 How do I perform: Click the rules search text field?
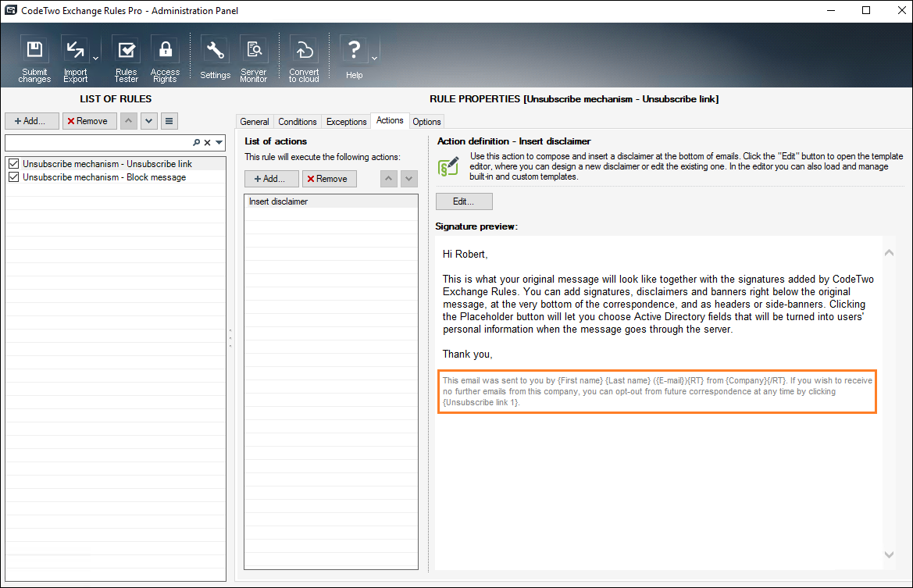[x=98, y=143]
